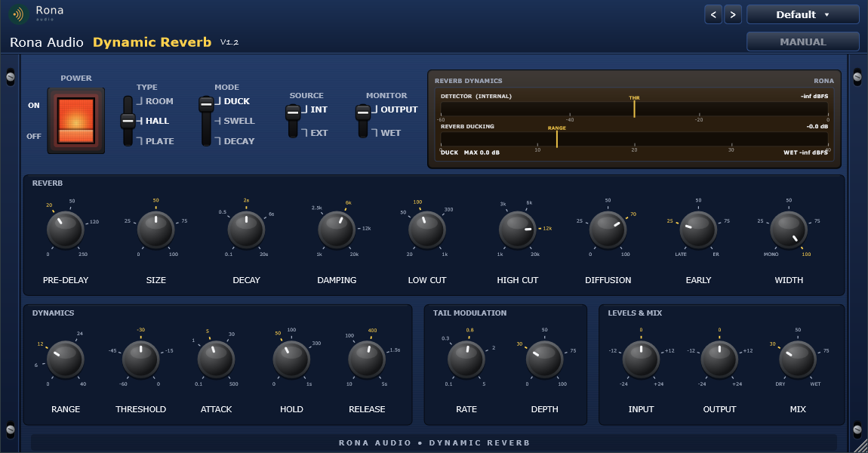
Task: Click the TYPE slider handle
Action: pyautogui.click(x=128, y=121)
